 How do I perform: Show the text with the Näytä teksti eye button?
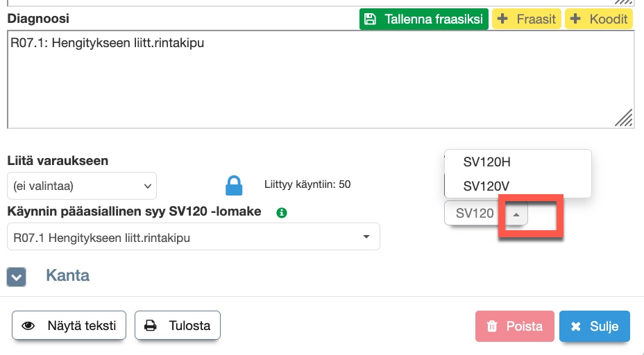coord(69,325)
